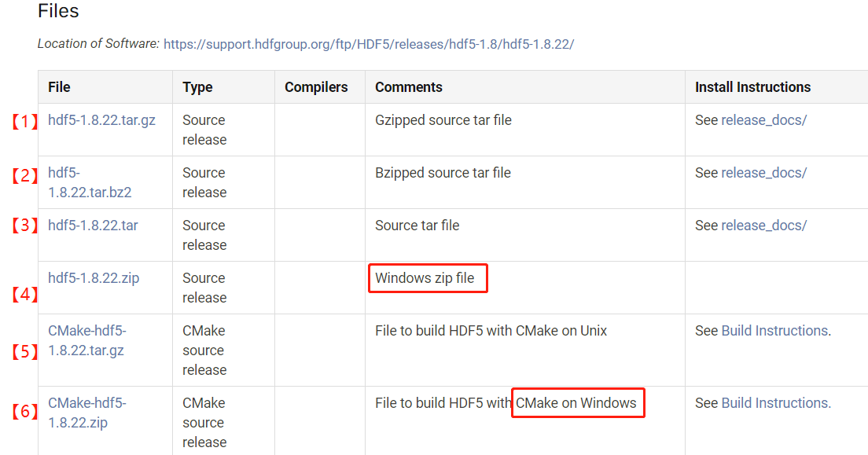The height and width of the screenshot is (455, 868).
Task: Visit the hdf5-1.8.22 software location URL
Action: click(x=368, y=44)
